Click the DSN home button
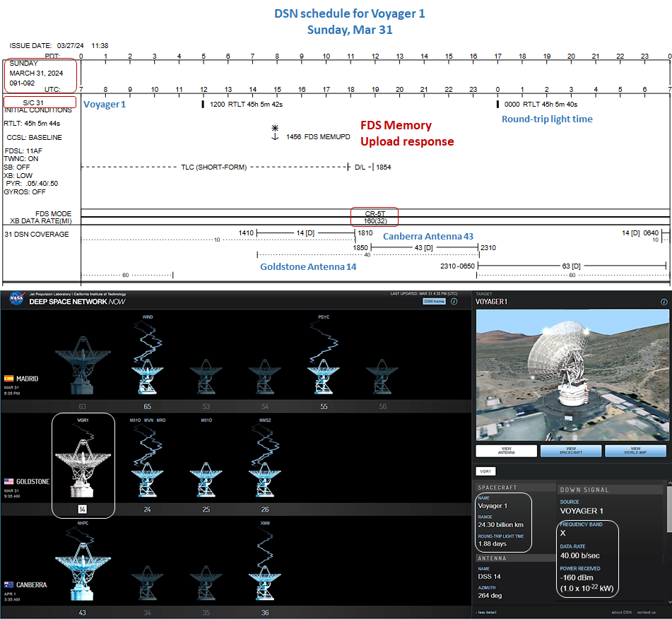The image size is (672, 619). pos(434,301)
